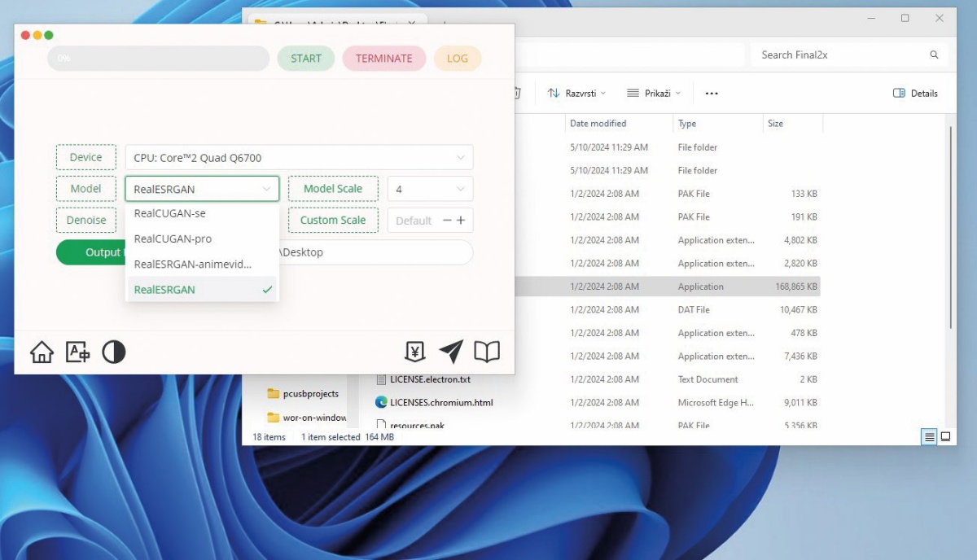The image size is (977, 560).
Task: Click the 2,820 KB size cell
Action: 800,263
